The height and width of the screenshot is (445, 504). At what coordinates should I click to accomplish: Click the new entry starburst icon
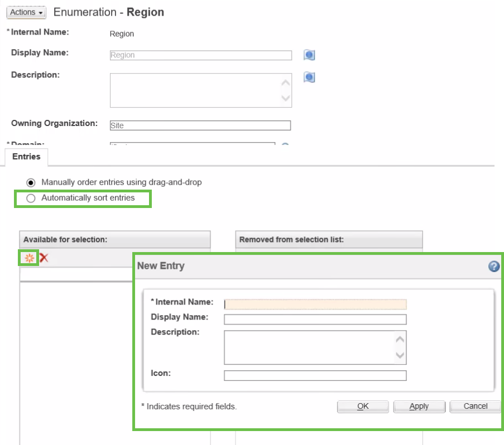click(29, 258)
